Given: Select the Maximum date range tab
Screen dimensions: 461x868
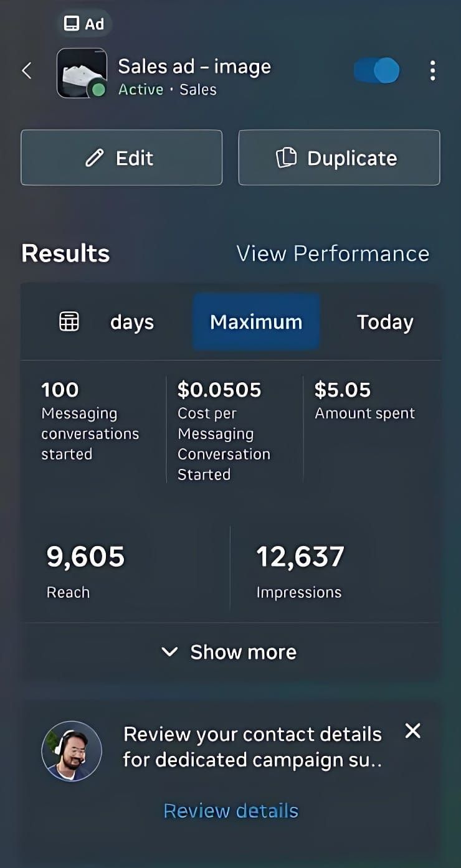Looking at the screenshot, I should click(256, 321).
